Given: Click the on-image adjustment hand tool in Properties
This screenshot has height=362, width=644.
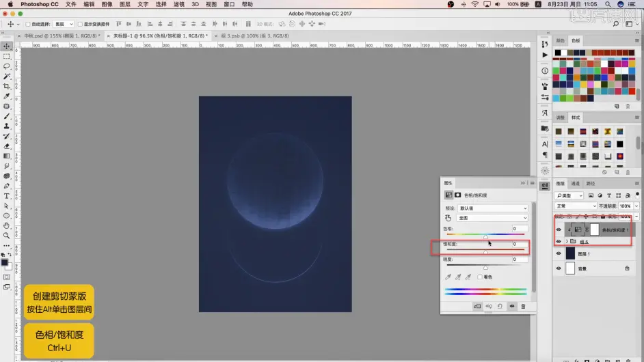Looking at the screenshot, I should click(x=448, y=218).
